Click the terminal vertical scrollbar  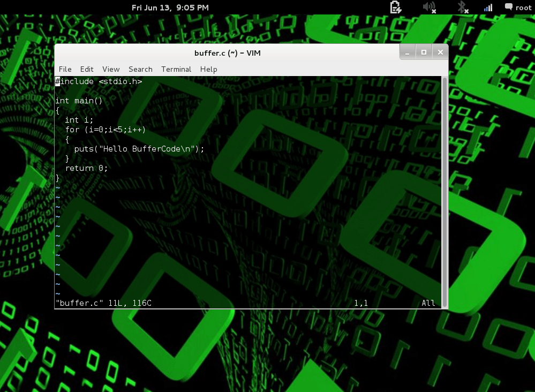click(444, 193)
